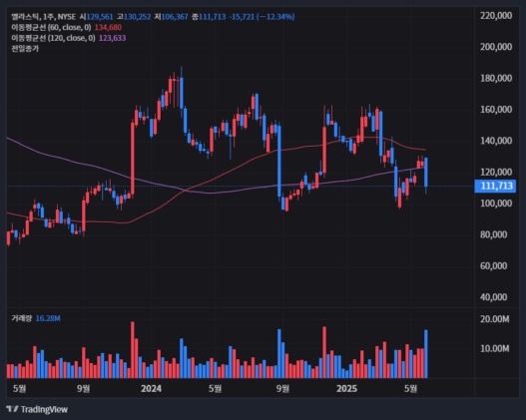Select the 거래량 volume legend label

tap(22, 318)
